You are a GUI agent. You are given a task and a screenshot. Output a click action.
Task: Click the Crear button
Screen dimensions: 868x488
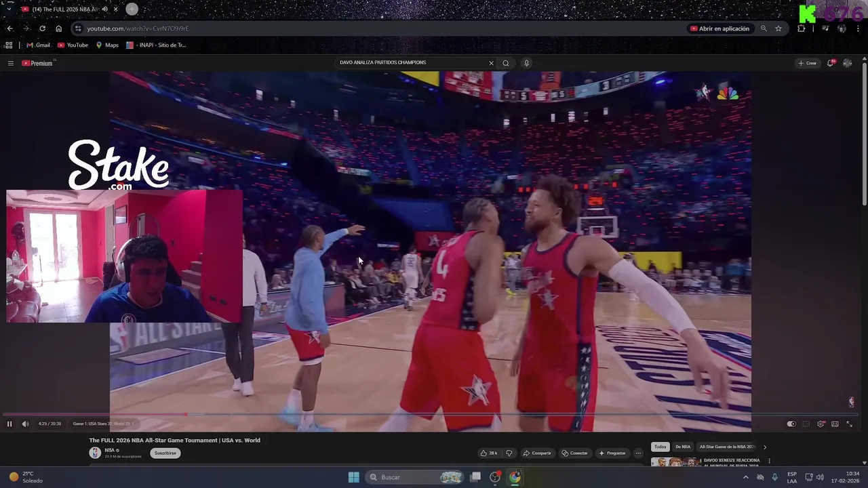tap(808, 63)
